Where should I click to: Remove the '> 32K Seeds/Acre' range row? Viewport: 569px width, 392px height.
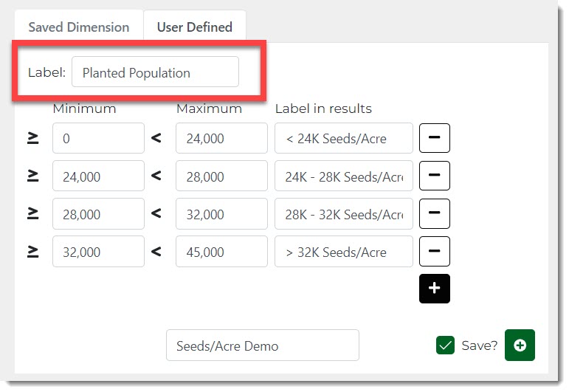click(434, 251)
